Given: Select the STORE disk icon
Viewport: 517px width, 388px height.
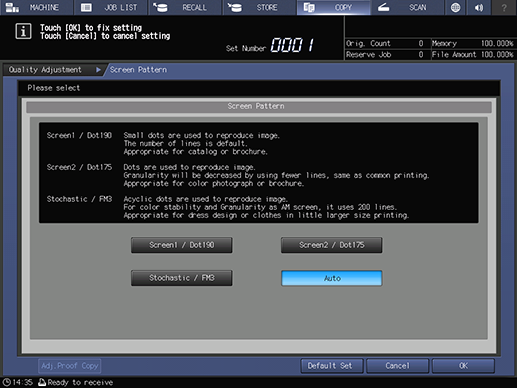Looking at the screenshot, I should 235,7.
